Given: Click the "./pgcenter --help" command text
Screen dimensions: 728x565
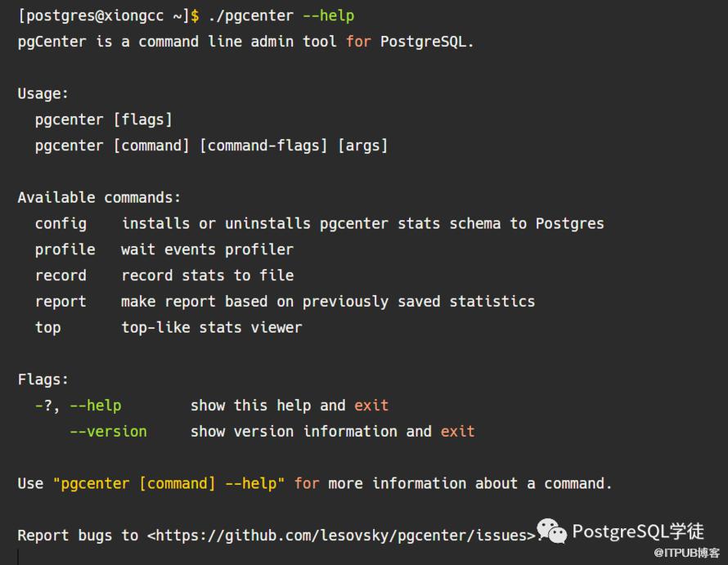Looking at the screenshot, I should point(281,16).
